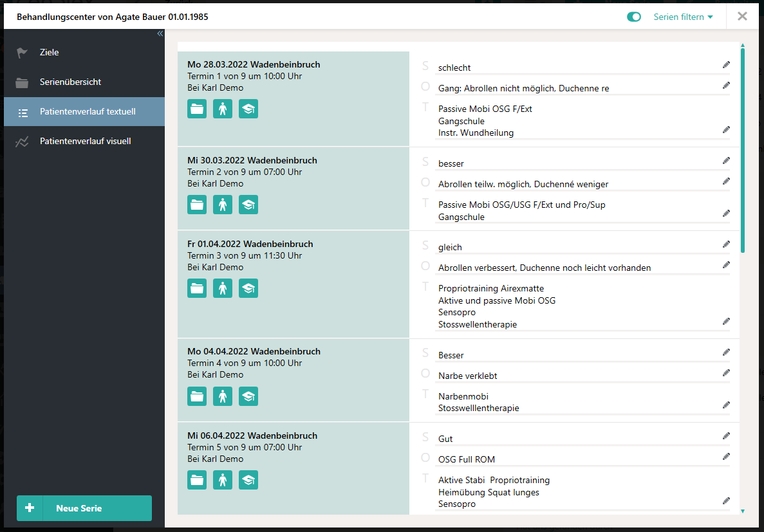Click body figure icon for 06.04.2022 appointment

223,480
